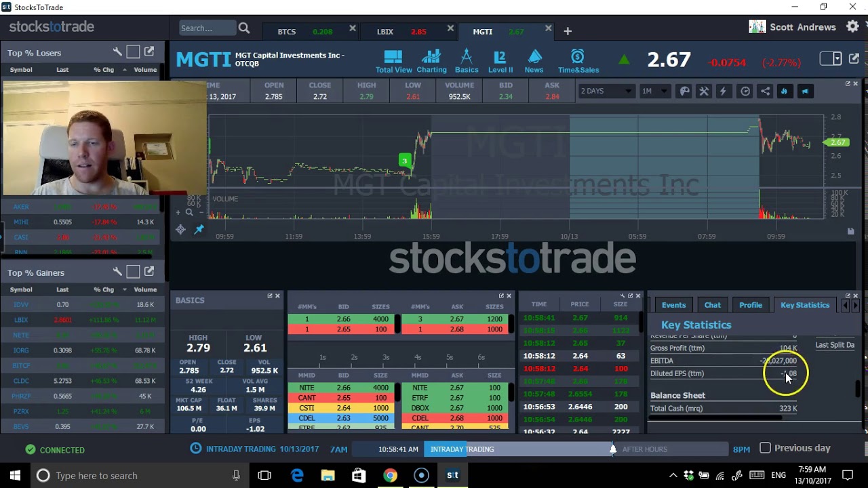The width and height of the screenshot is (868, 488).
Task: Click the chart crosshair tool
Action: 180,230
